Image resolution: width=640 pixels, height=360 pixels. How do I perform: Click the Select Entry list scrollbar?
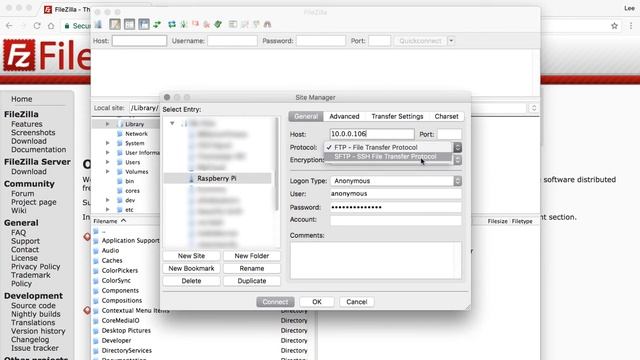click(277, 163)
